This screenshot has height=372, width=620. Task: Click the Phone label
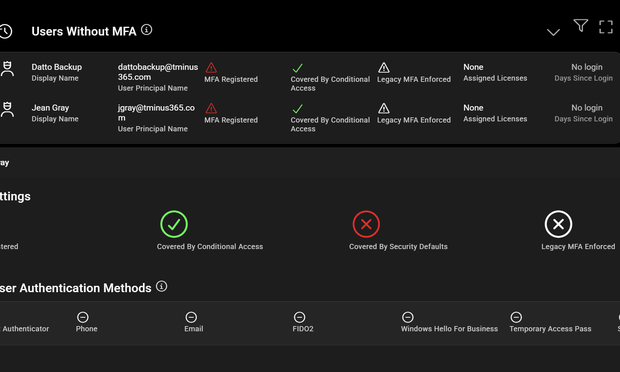[87, 329]
